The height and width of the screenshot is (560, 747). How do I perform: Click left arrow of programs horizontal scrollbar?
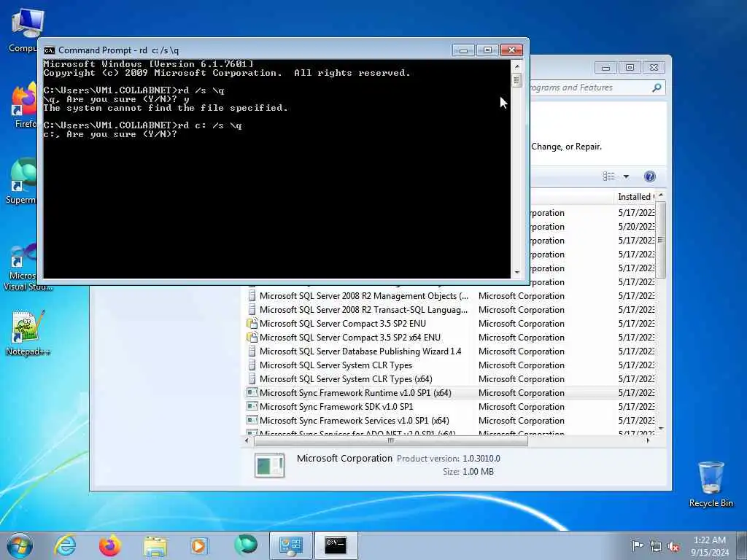tap(247, 440)
